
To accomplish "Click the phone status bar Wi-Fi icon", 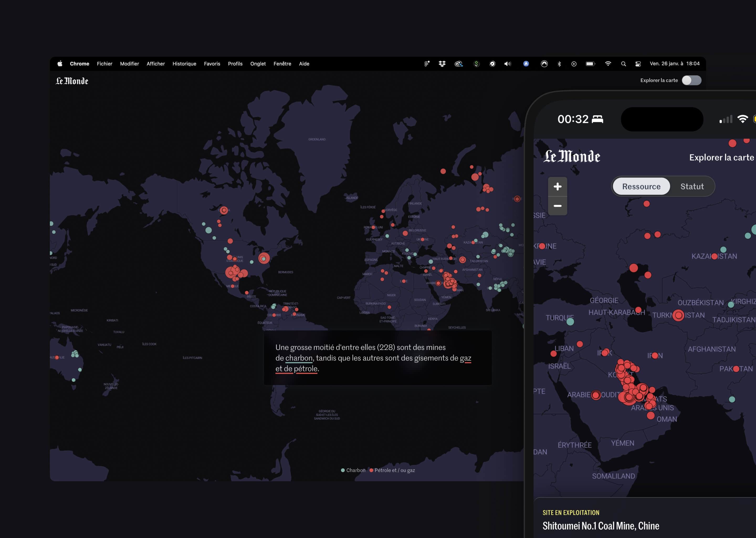I will (x=743, y=119).
